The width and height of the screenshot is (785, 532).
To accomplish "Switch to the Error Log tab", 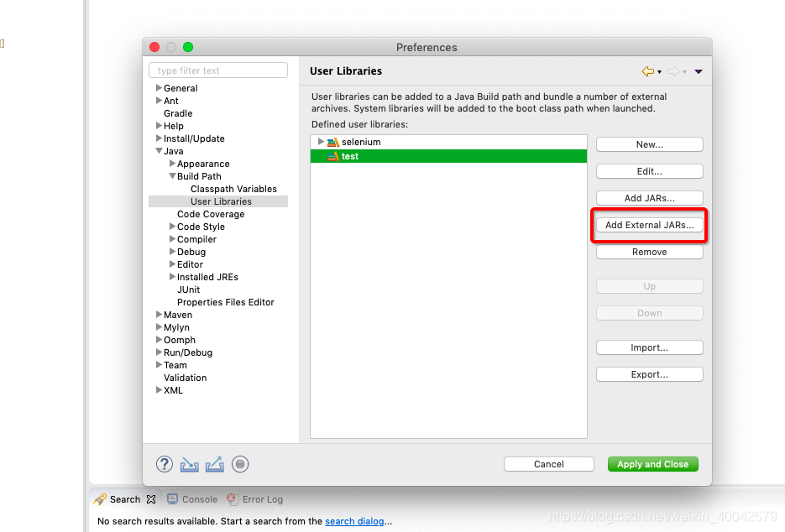I will click(x=255, y=499).
